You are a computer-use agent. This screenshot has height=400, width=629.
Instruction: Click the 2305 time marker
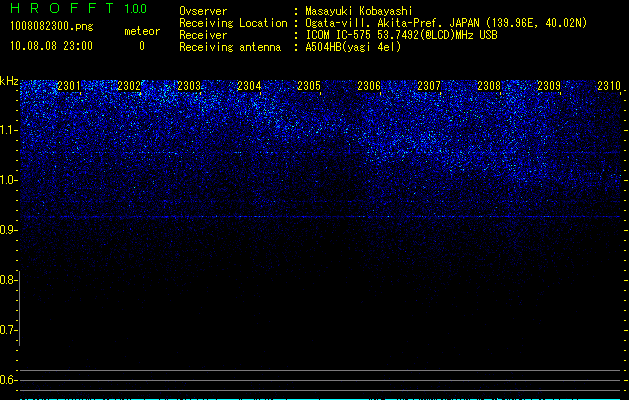pyautogui.click(x=309, y=86)
